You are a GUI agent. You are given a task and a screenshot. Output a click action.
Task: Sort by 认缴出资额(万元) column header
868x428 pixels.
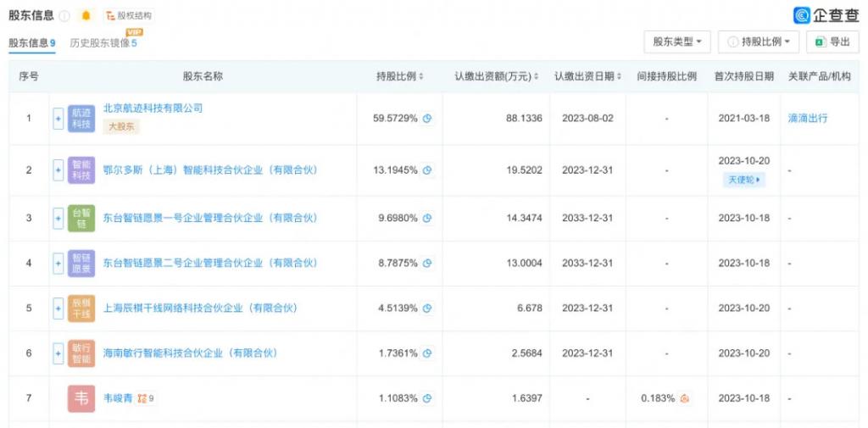click(496, 76)
